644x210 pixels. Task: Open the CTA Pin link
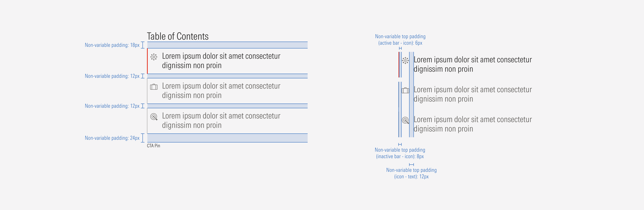click(x=153, y=146)
